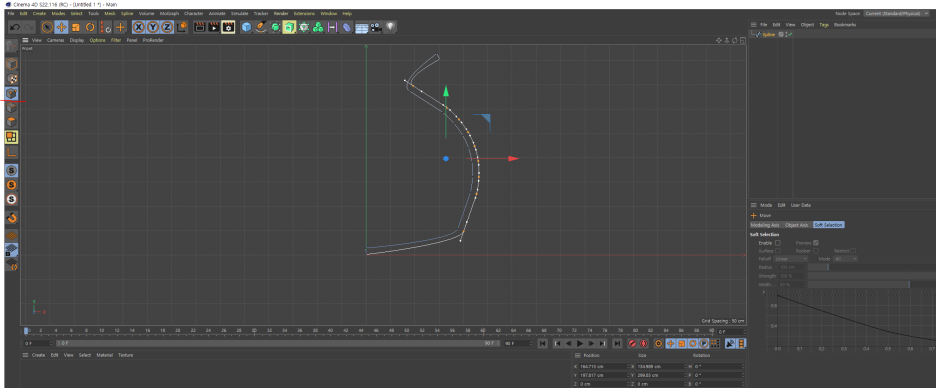Toggle Y axis lock
936x388 pixels.
[153, 27]
